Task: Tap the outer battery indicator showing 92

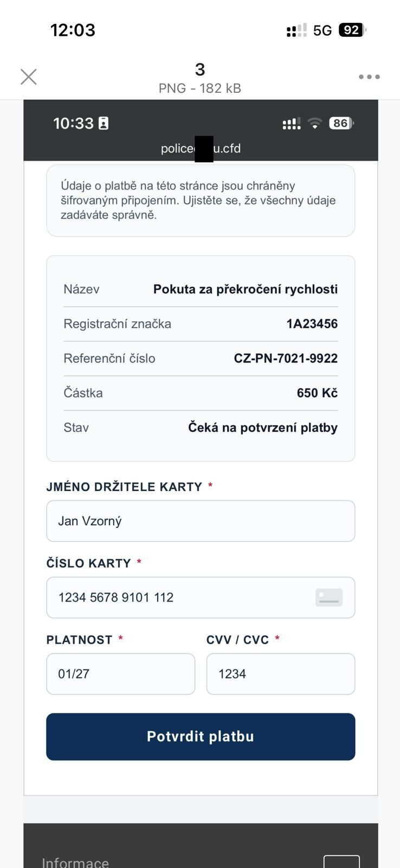Action: pyautogui.click(x=351, y=30)
